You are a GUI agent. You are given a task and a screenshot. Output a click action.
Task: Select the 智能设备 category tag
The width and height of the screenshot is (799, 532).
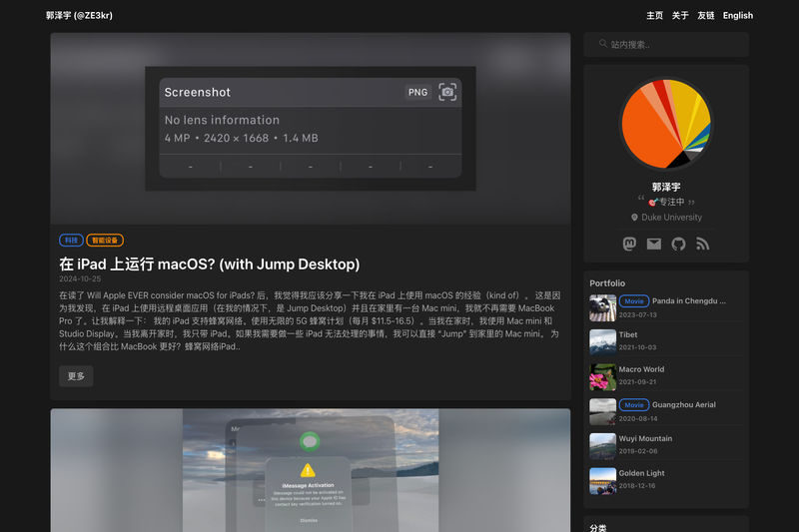pos(105,241)
